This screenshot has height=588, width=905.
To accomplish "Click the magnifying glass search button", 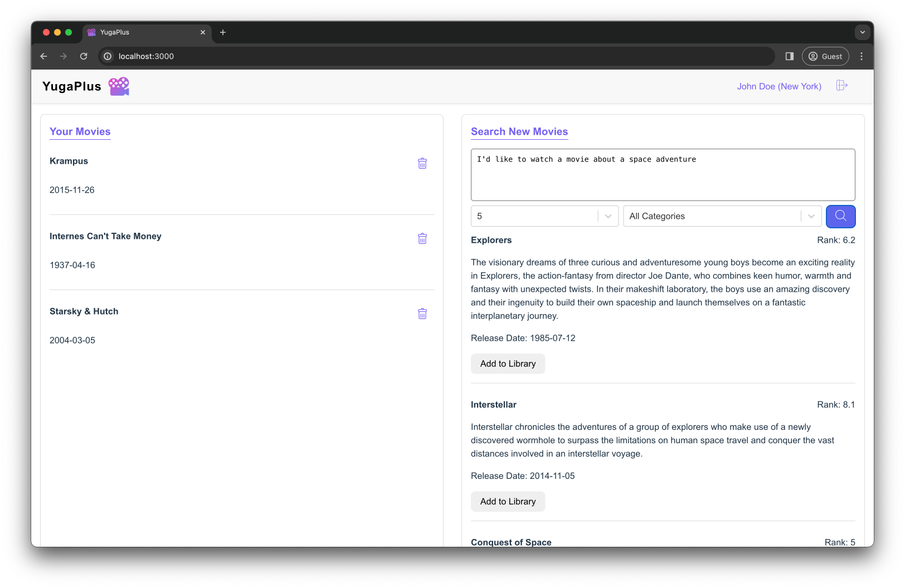I will pos(840,216).
